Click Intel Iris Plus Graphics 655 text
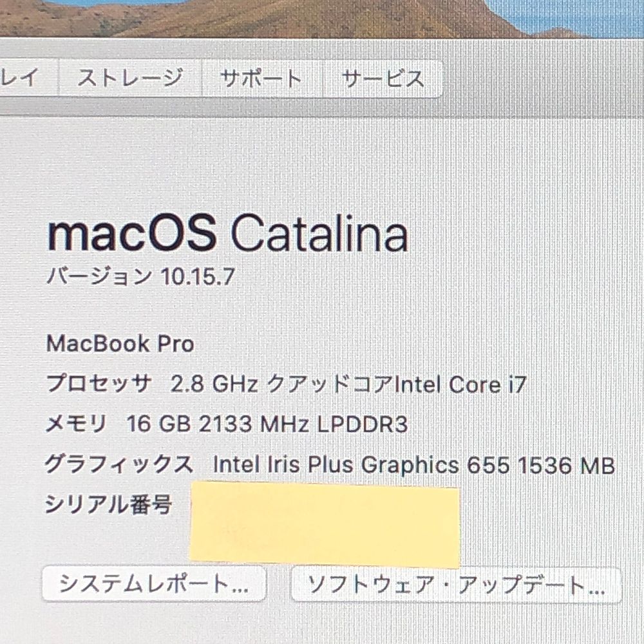The width and height of the screenshot is (644, 644). coord(361,466)
